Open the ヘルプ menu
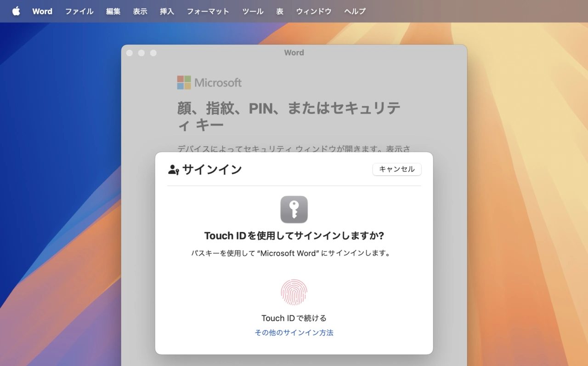Image resolution: width=588 pixels, height=366 pixels. [x=355, y=11]
